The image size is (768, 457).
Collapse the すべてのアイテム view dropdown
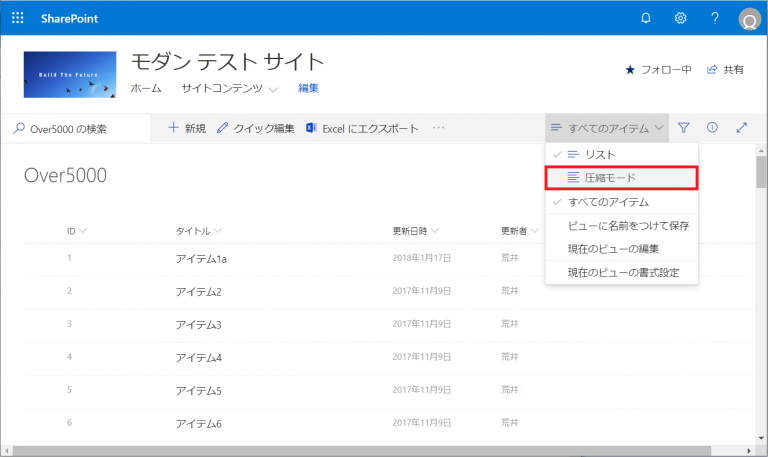click(607, 128)
